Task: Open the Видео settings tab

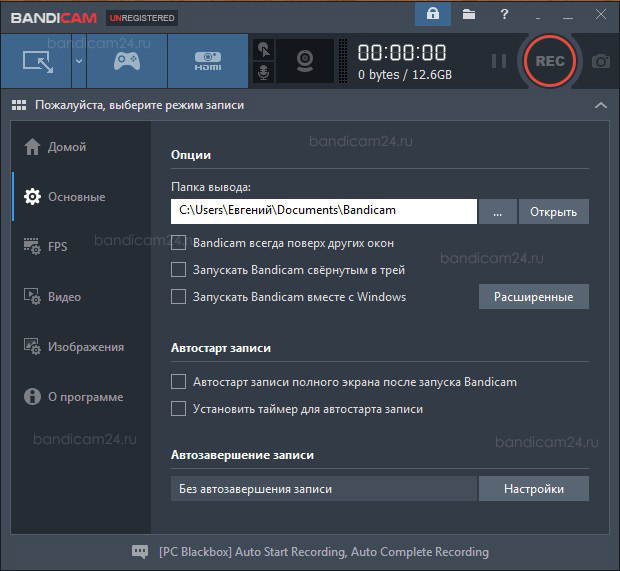Action: click(x=81, y=297)
